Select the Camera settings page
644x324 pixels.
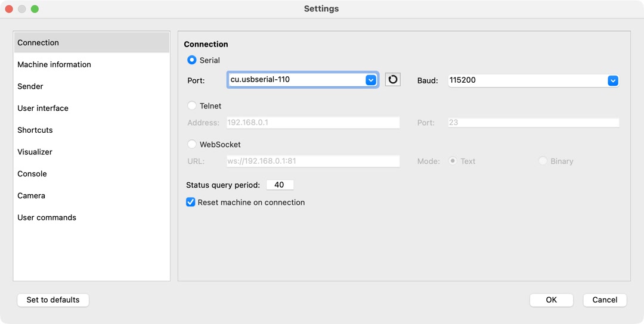[32, 195]
